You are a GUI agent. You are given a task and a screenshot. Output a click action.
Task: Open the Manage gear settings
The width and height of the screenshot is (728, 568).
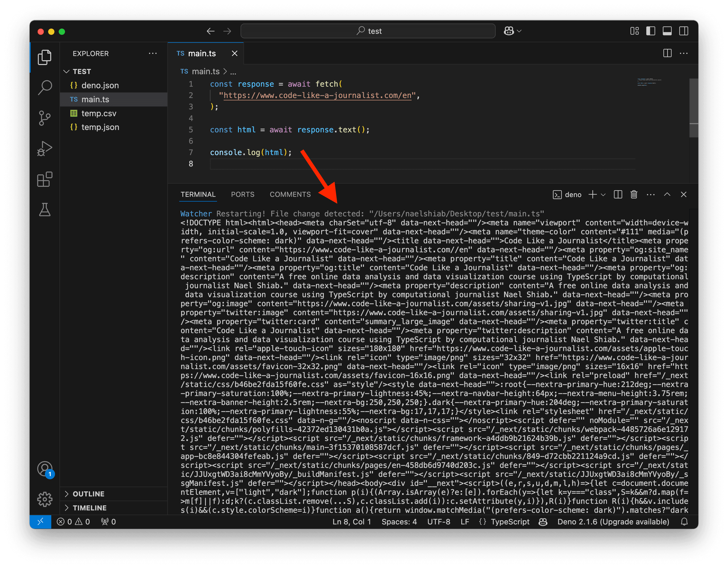45,499
